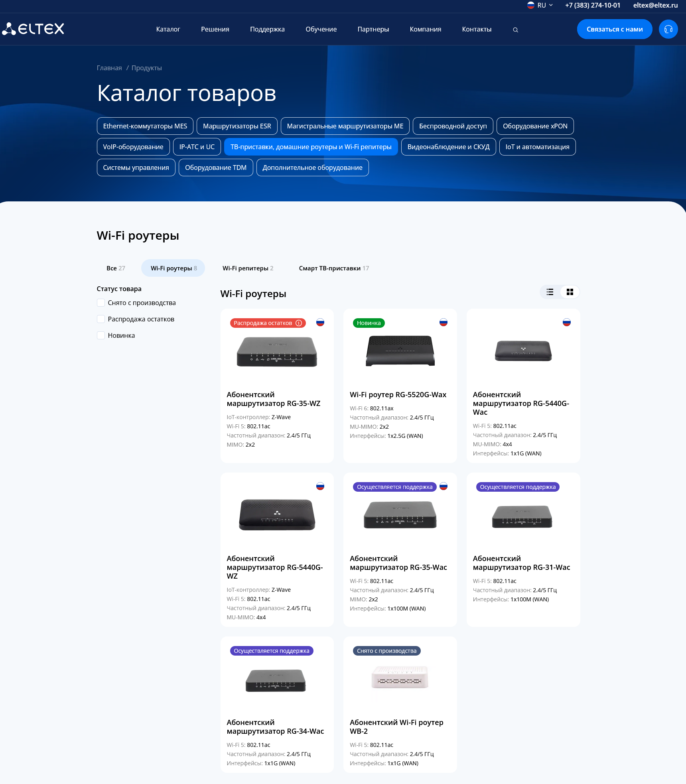Navigate to Контакты
Viewport: 686px width, 784px height.
click(x=477, y=29)
